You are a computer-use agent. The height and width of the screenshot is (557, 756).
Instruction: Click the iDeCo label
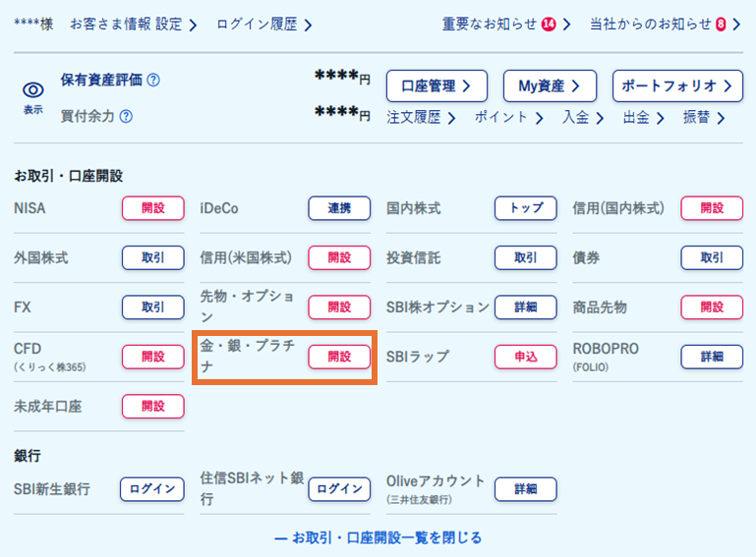tap(219, 208)
